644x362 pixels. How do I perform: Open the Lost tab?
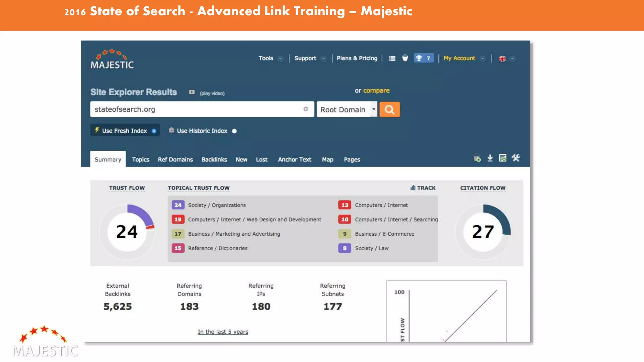[262, 160]
